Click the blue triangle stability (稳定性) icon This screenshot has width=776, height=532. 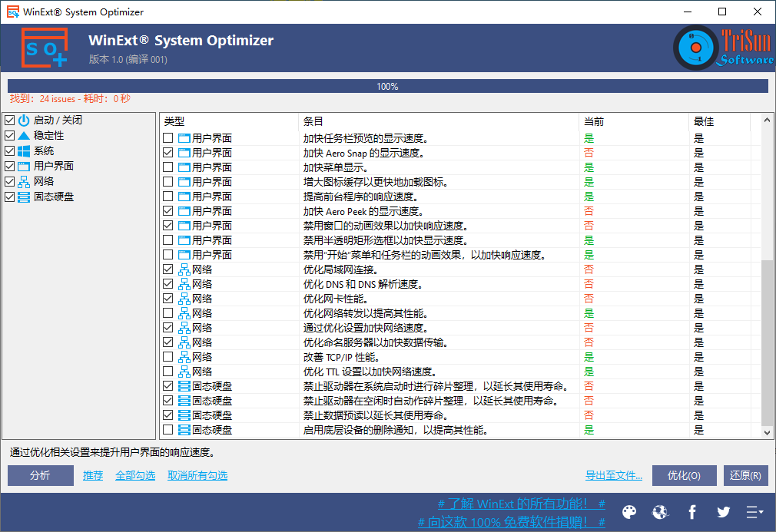pyautogui.click(x=23, y=135)
